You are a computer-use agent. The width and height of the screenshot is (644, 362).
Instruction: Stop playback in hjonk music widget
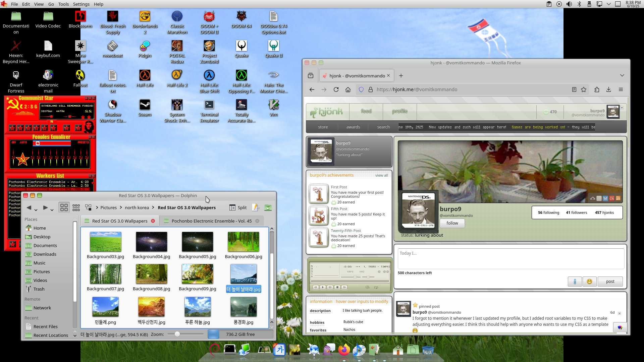[337, 287]
